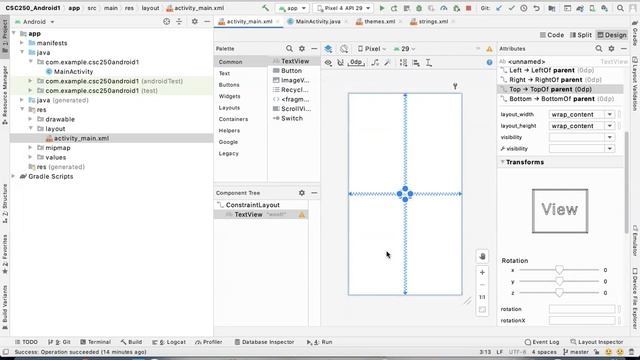Adjust the Rotation z slider
The width and height of the screenshot is (640, 360).
pos(559,293)
